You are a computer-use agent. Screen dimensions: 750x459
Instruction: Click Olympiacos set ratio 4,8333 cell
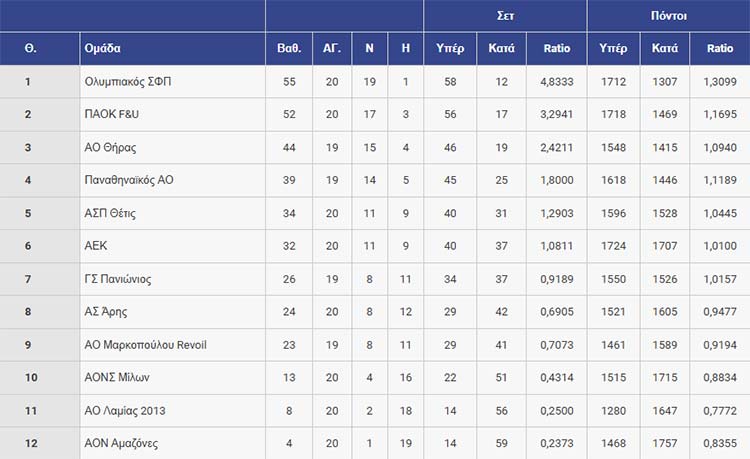(557, 82)
